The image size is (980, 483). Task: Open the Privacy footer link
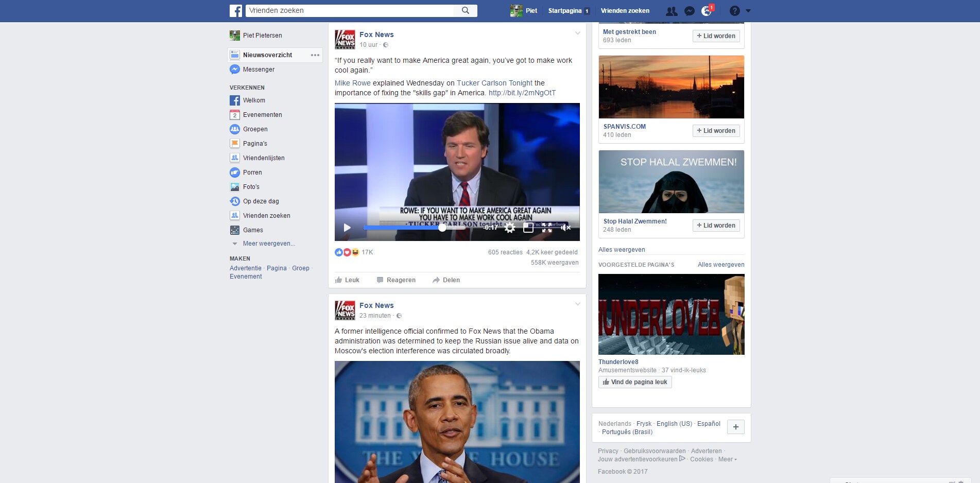(608, 451)
